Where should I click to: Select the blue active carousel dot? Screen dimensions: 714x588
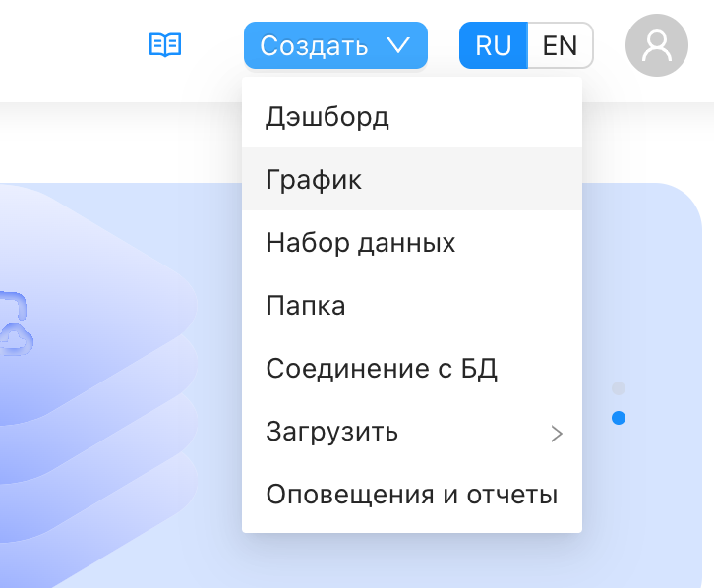(619, 418)
